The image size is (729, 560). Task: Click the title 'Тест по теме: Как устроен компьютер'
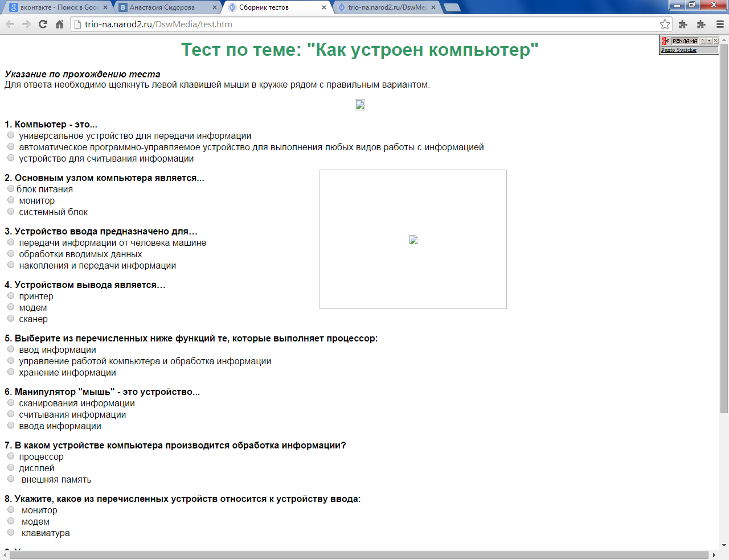pos(360,50)
